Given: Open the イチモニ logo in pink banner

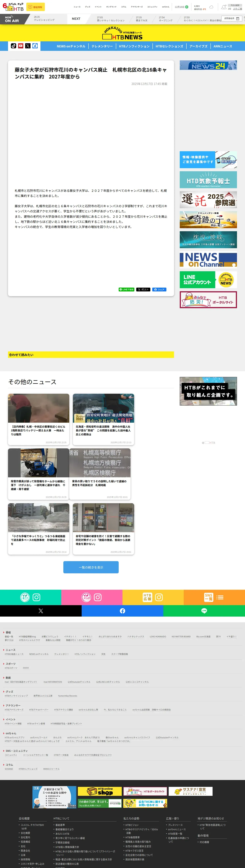Looking at the screenshot, I should pyautogui.click(x=86, y=597).
